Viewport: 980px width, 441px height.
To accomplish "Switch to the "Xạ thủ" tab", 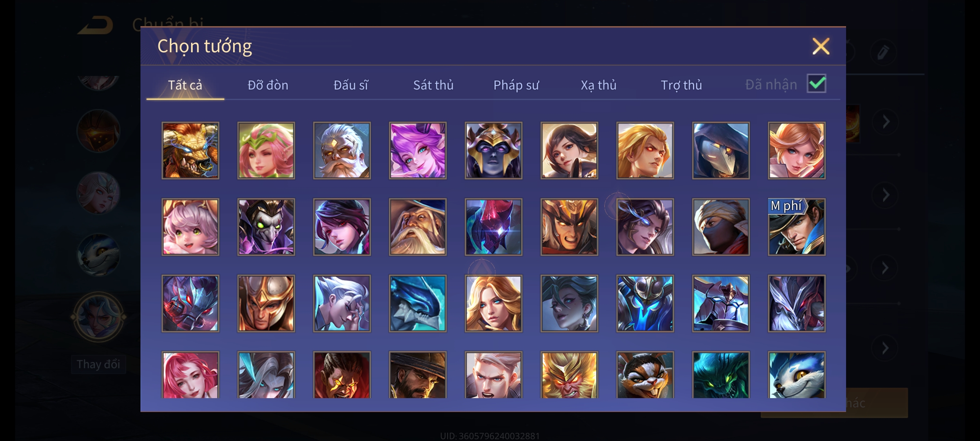I will click(599, 85).
